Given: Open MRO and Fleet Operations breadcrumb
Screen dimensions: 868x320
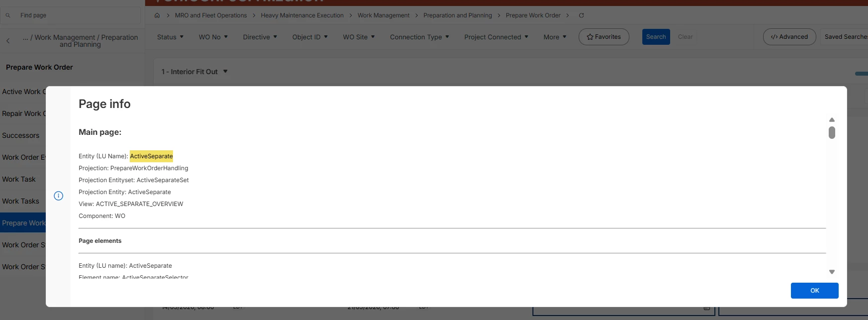Looking at the screenshot, I should 211,15.
